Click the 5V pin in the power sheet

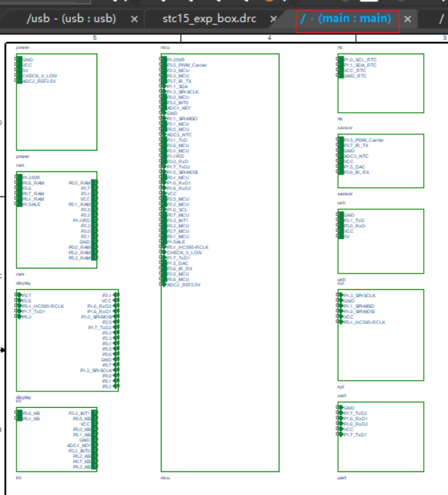25,71
